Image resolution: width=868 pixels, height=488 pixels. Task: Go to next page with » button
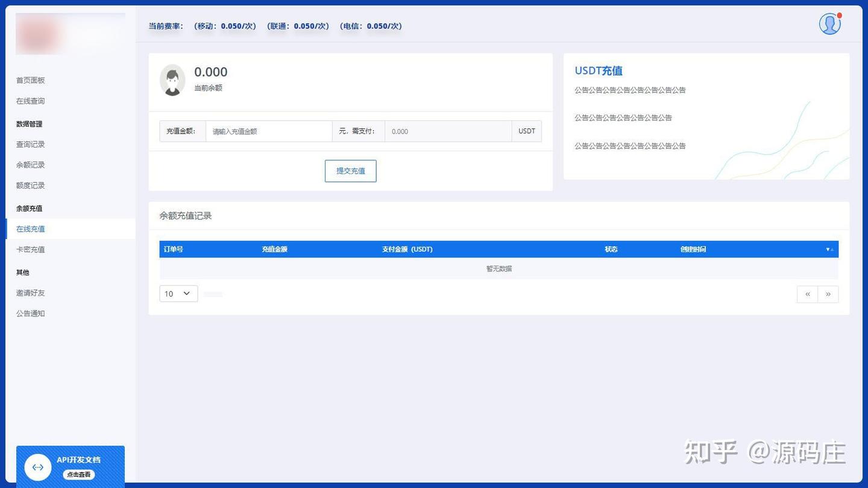click(x=828, y=294)
